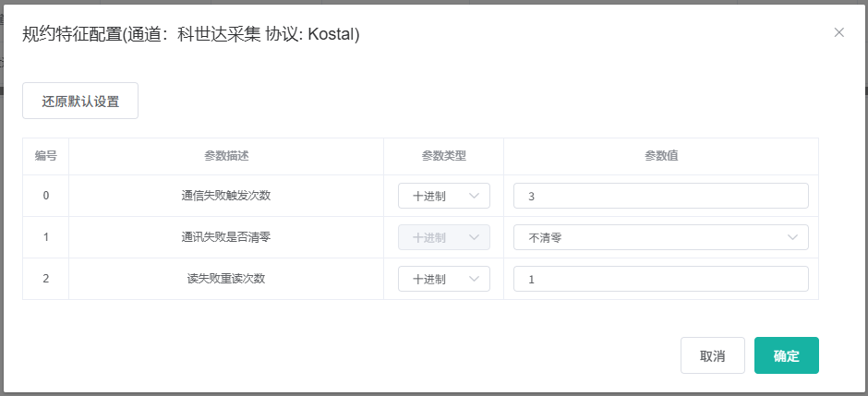Click row number 0 in 编号 column
Viewport: 868px width, 396px height.
(46, 196)
